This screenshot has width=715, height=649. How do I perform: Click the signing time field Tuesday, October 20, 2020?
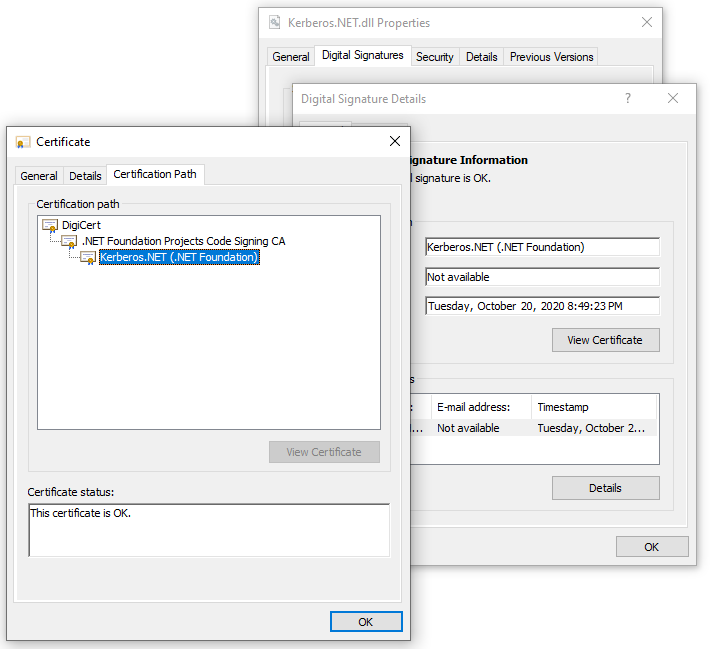pyautogui.click(x=542, y=306)
